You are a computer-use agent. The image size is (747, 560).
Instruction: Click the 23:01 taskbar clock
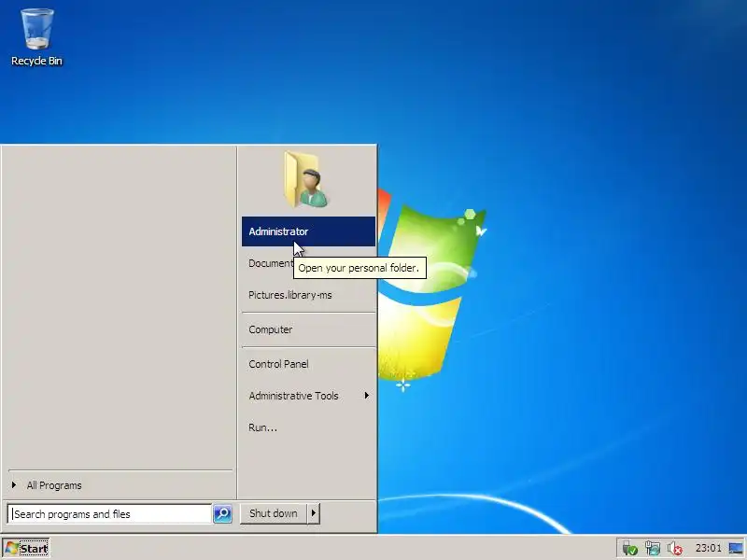point(709,548)
